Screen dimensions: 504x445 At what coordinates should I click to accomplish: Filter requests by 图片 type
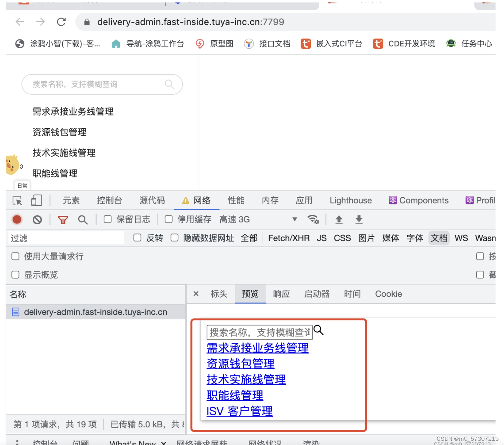coord(367,238)
